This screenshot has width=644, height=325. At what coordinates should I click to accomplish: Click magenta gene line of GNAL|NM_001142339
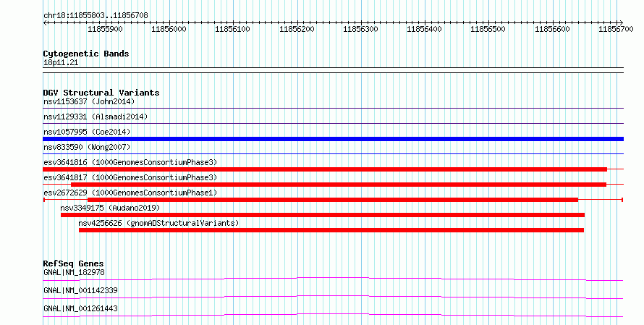(x=333, y=297)
